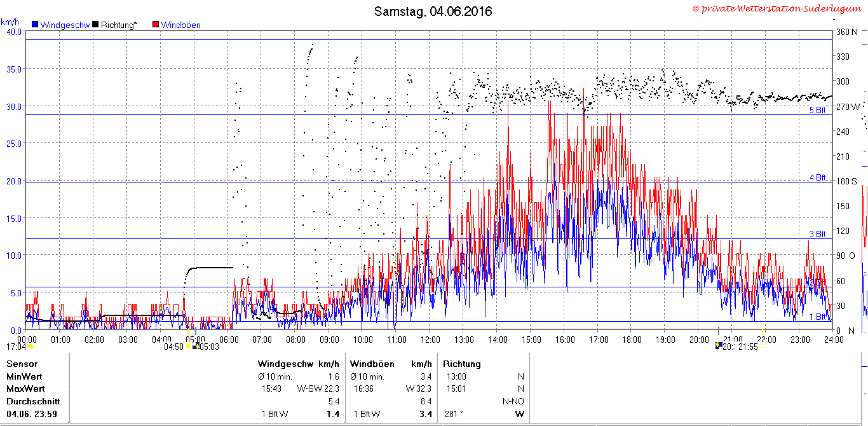Click the Samstag, 04.06.2016 date title
This screenshot has width=868, height=426.
click(433, 11)
